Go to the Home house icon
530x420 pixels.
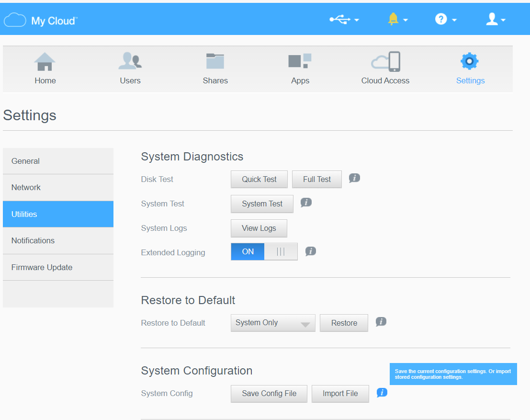(x=45, y=62)
